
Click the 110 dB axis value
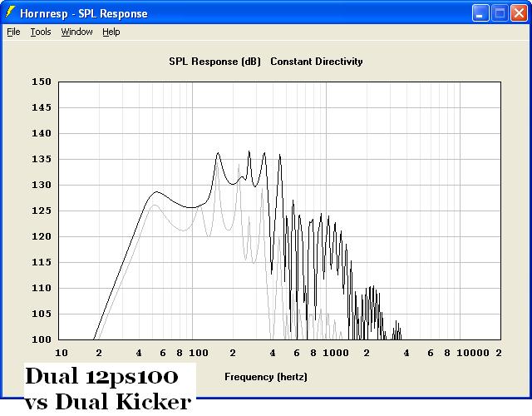click(x=42, y=289)
